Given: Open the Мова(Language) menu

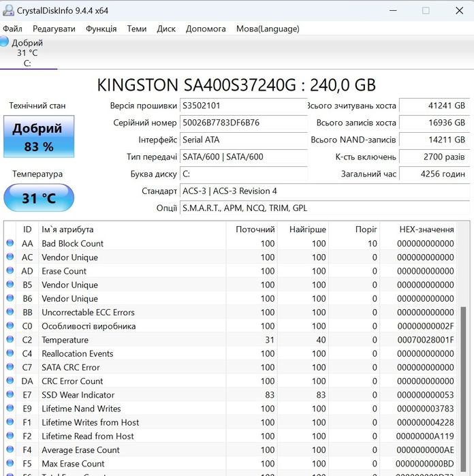Looking at the screenshot, I should [x=268, y=29].
